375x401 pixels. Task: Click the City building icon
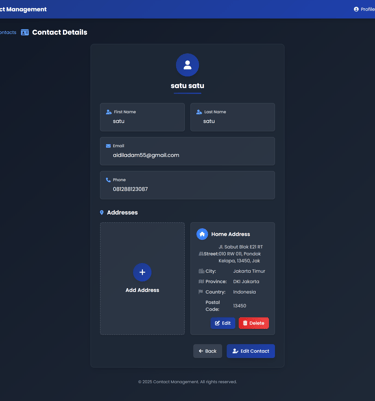[201, 271]
